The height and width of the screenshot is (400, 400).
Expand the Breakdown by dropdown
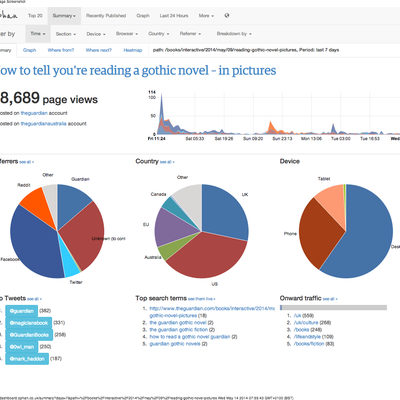point(234,34)
